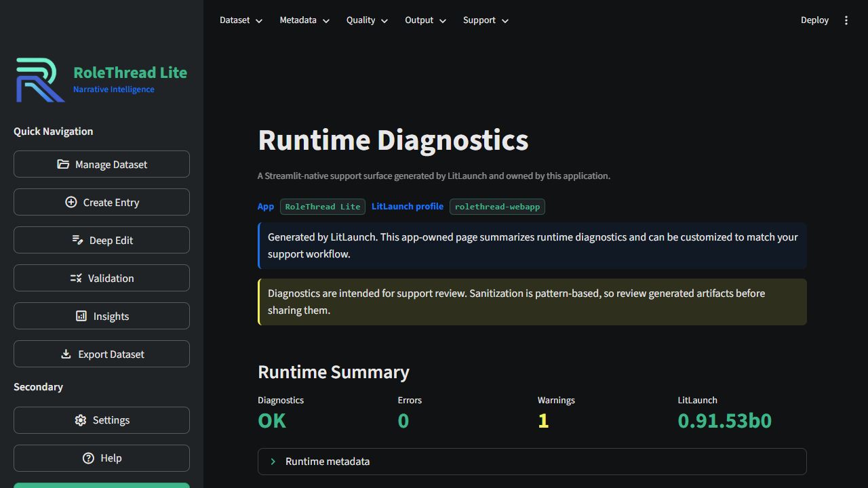Click the Secondary section label
Screen dimensions: 868x488
(x=38, y=387)
